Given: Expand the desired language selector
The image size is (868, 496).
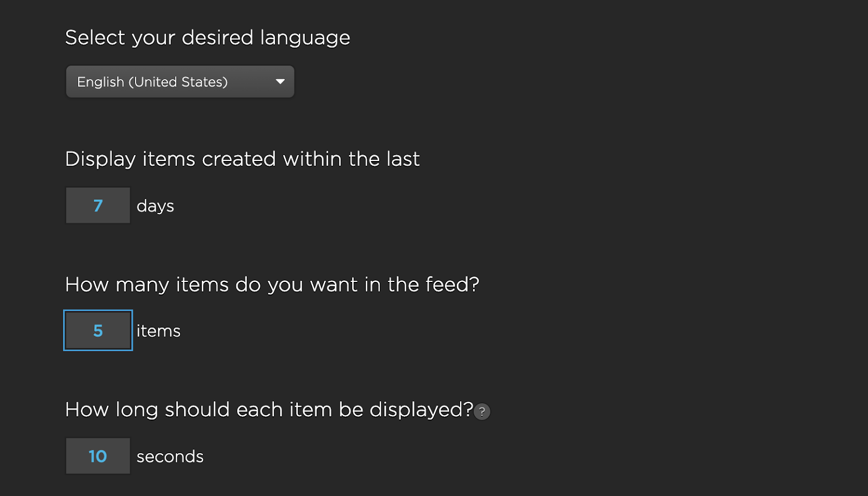Looking at the screenshot, I should click(x=180, y=82).
